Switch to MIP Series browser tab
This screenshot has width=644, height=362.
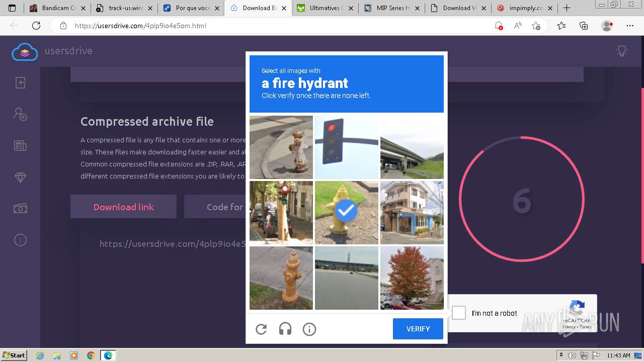point(392,8)
